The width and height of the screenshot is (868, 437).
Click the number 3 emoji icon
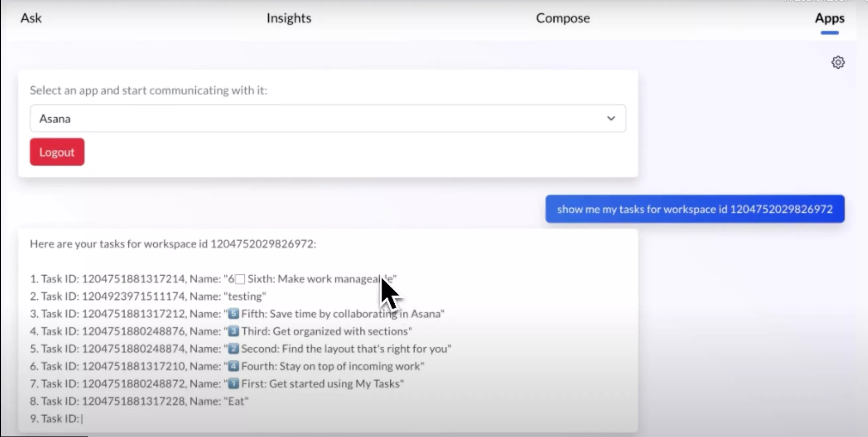pos(234,331)
